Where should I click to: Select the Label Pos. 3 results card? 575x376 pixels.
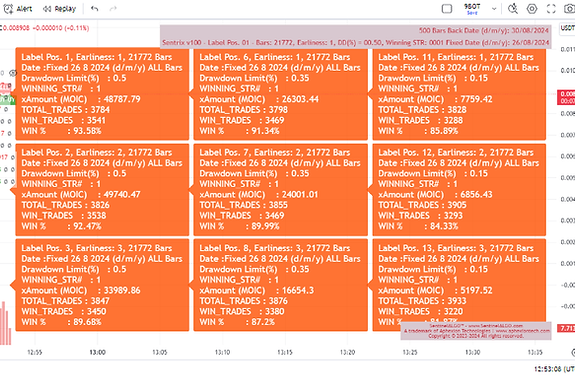[102, 285]
